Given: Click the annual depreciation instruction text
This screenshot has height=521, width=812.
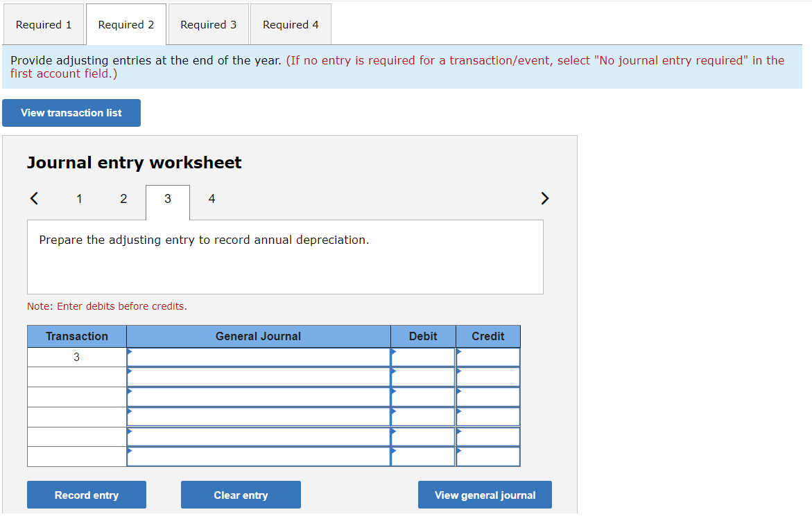Looking at the screenshot, I should [204, 240].
